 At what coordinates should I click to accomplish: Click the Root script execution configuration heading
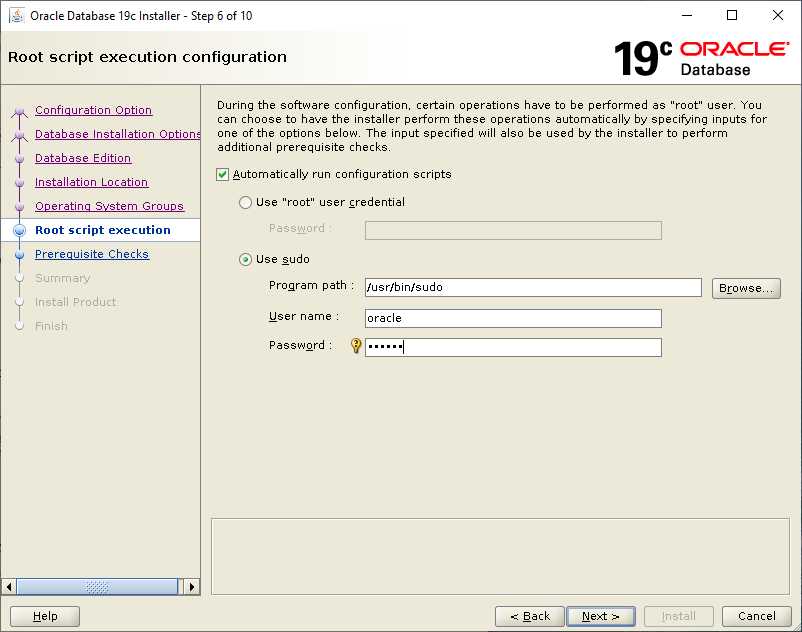click(x=147, y=57)
